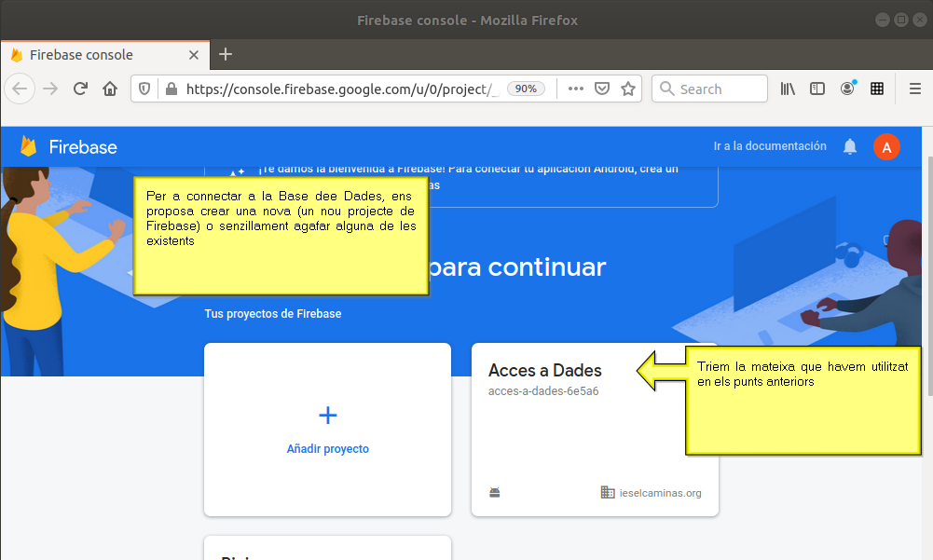
Task: Open the user account avatar A
Action: click(x=886, y=147)
